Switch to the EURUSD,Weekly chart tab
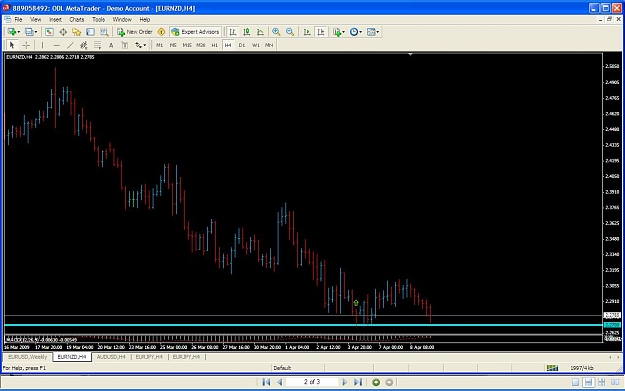This screenshot has width=625, height=391. pos(28,357)
